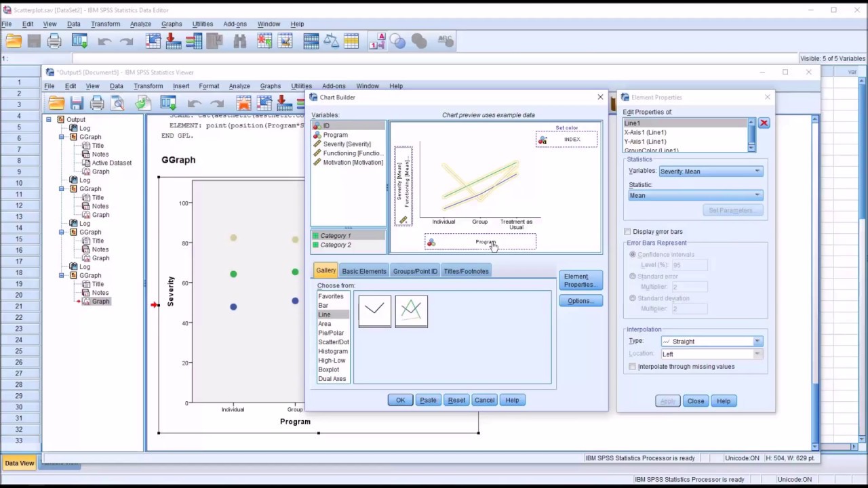The image size is (868, 488).
Task: Click Open folder icon in Statistics Viewer toolbar
Action: click(x=56, y=103)
